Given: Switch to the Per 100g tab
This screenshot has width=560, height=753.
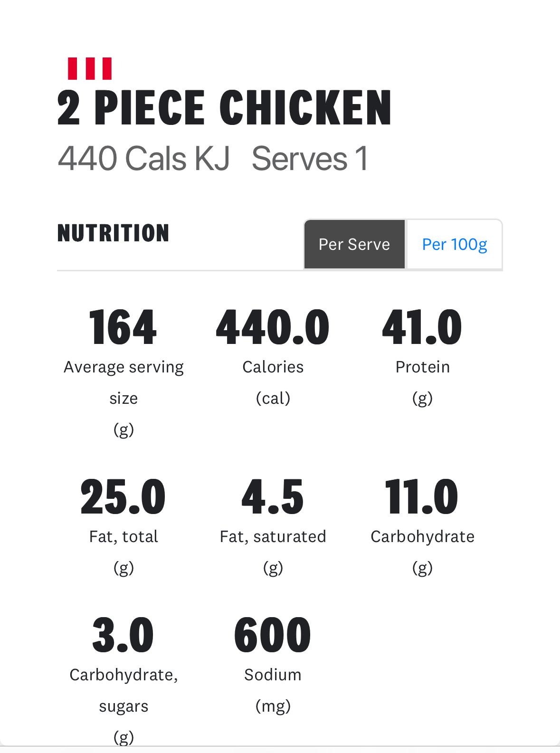Looking at the screenshot, I should [x=455, y=244].
